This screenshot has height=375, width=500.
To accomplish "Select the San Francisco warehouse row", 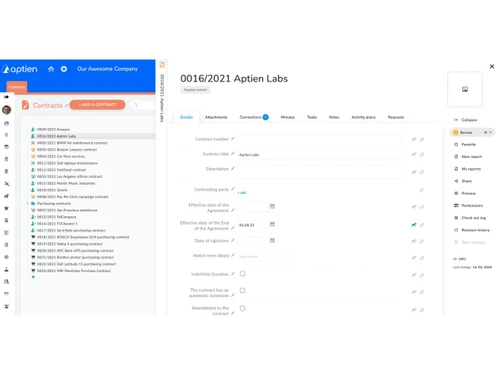I will click(x=64, y=210).
